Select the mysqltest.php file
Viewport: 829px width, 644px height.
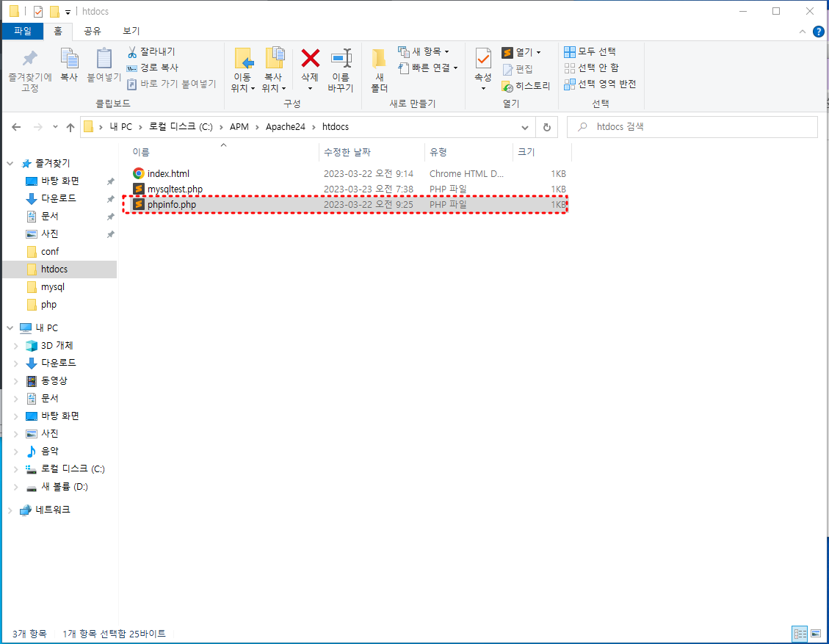pos(349,189)
